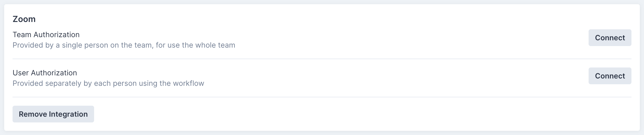
Task: Authorize Zoom for the whole team
Action: coord(609,38)
